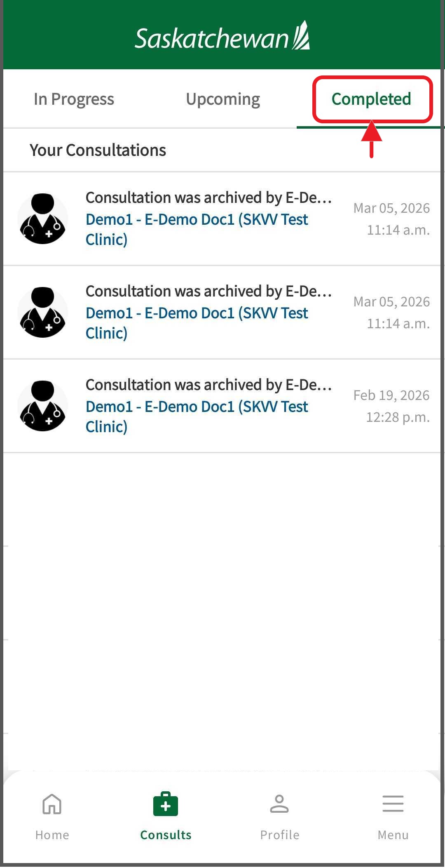
Task: Tap the Home label in bottom bar
Action: [52, 835]
